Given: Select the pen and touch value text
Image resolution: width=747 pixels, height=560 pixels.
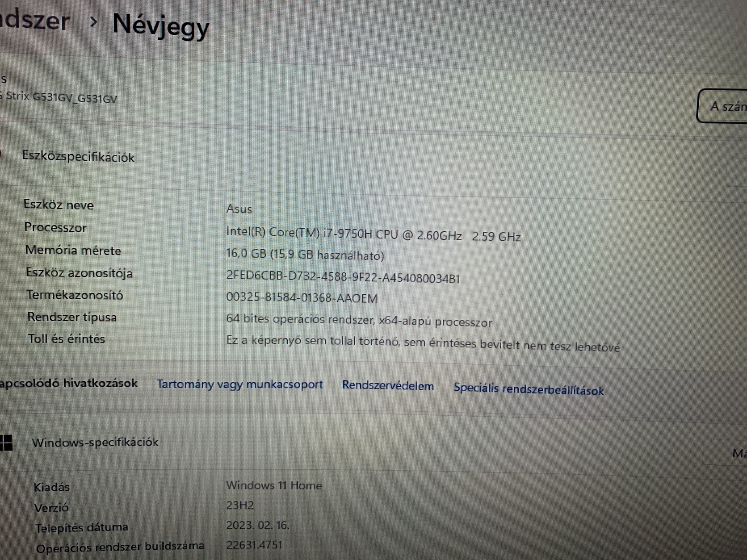Looking at the screenshot, I should [x=423, y=343].
